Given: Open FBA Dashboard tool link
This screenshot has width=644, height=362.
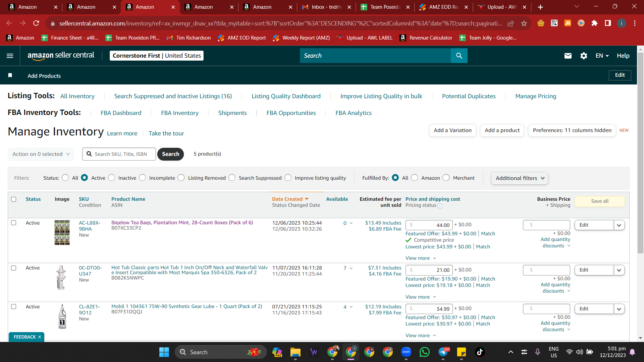Looking at the screenshot, I should click(121, 113).
